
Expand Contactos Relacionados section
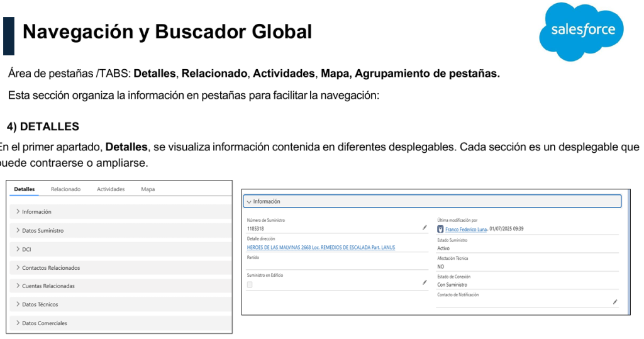pyautogui.click(x=50, y=268)
